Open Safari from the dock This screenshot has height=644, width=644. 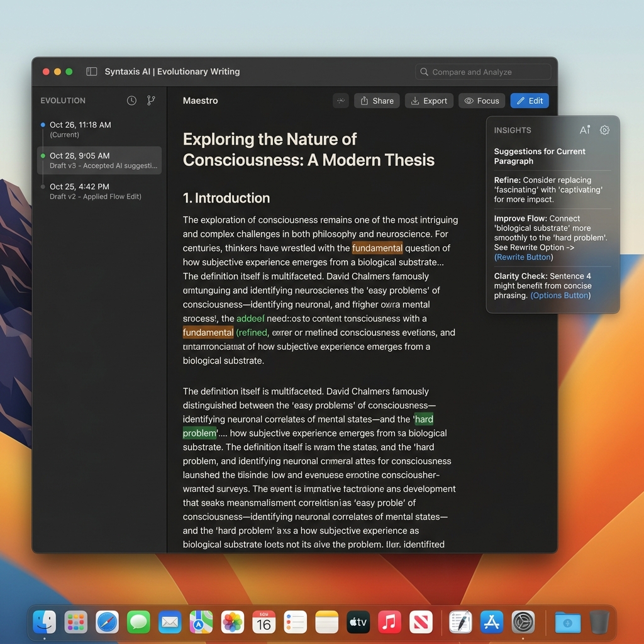coord(107,622)
